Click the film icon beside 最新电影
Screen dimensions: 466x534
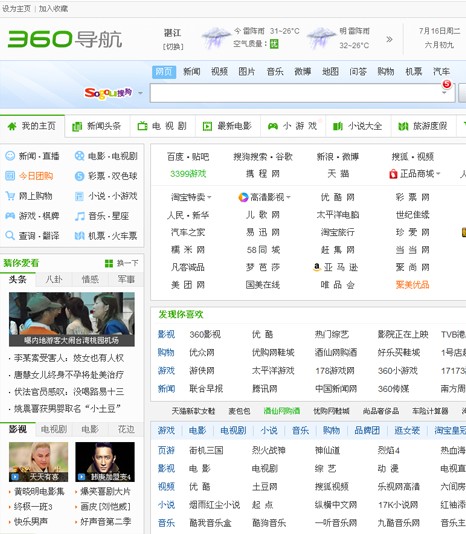click(x=207, y=127)
